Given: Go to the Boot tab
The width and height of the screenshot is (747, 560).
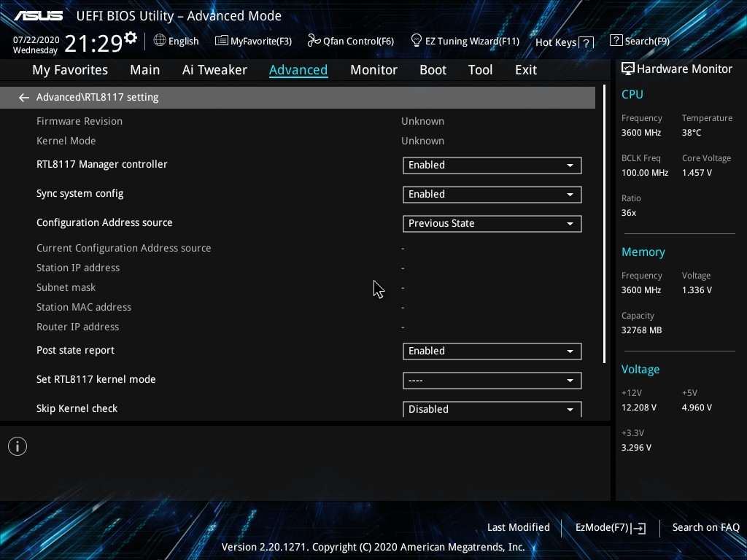Looking at the screenshot, I should click(433, 70).
